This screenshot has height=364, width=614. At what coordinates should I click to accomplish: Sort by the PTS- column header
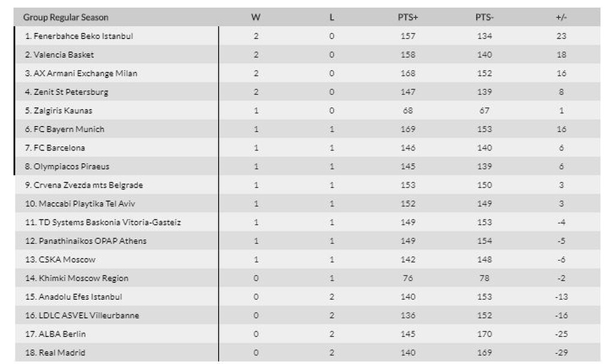click(x=484, y=17)
